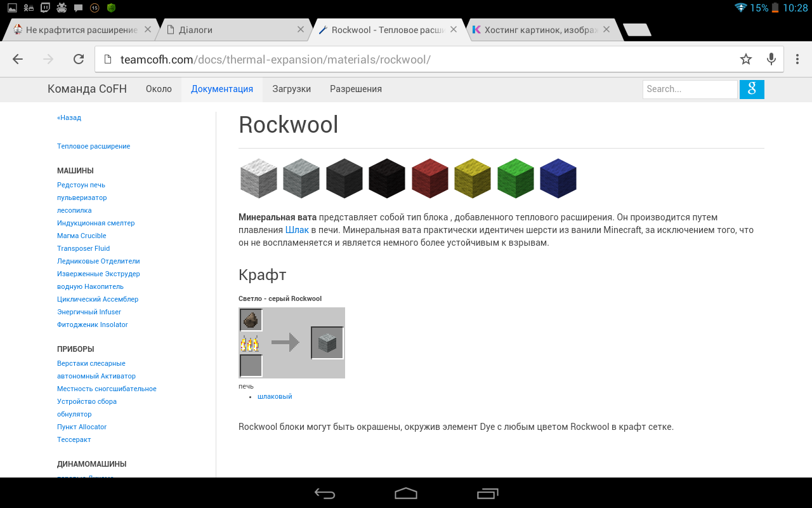The width and height of the screenshot is (812, 508).
Task: Click the rockwool output slot in recipe
Action: coord(327,343)
